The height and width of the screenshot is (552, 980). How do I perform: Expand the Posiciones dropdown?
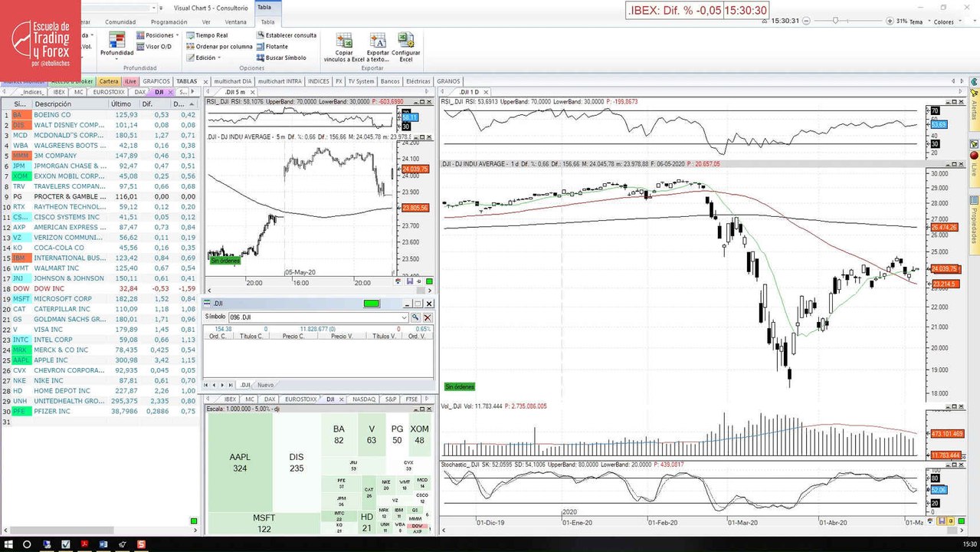177,35
